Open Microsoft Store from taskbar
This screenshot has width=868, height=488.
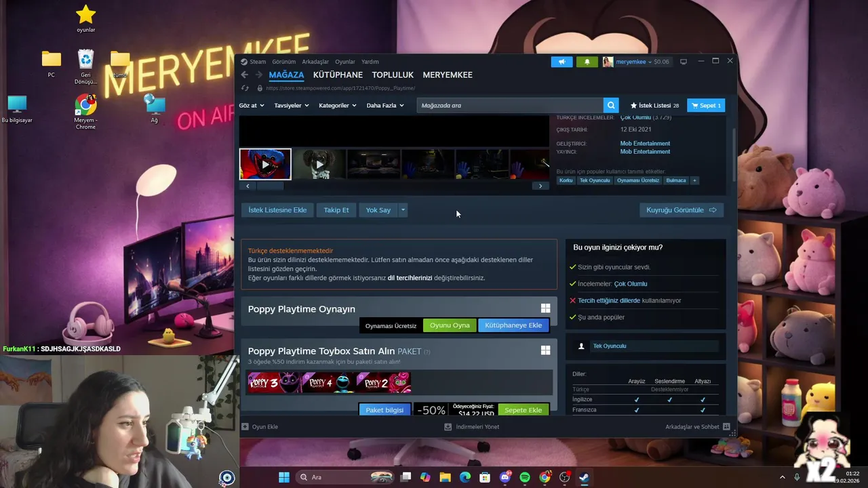(485, 477)
